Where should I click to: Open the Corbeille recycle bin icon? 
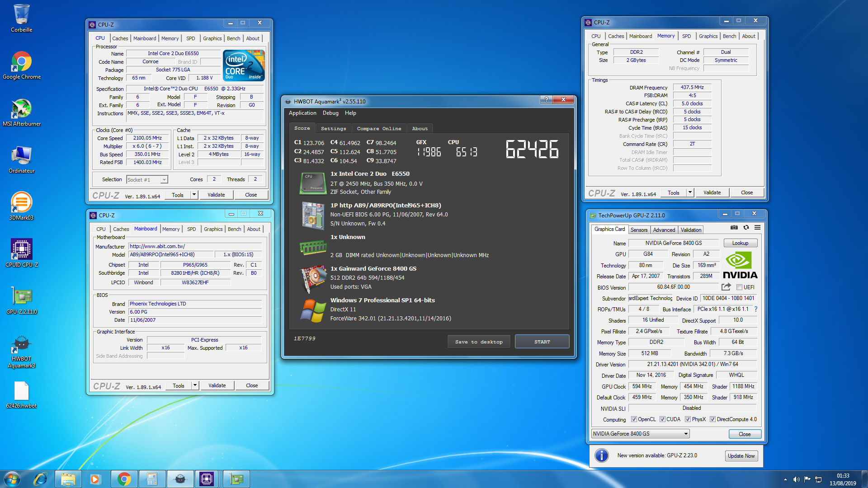21,18
